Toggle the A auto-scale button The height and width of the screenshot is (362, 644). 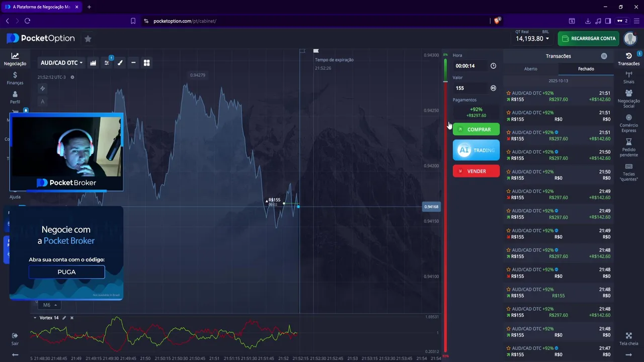(x=43, y=102)
